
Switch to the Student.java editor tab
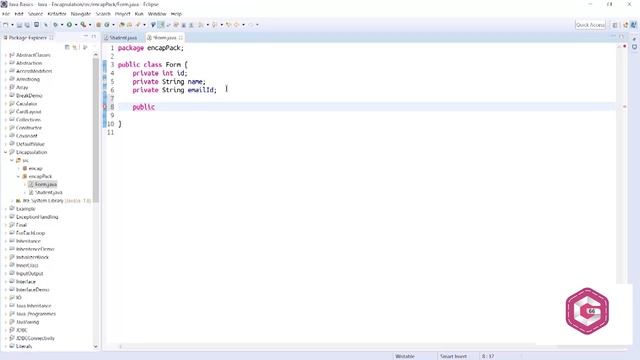[x=121, y=38]
